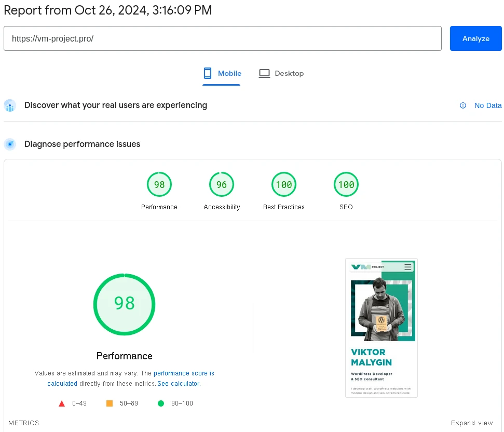Click the Diagnose performance issues icon
Image resolution: width=504 pixels, height=432 pixels.
pos(10,144)
